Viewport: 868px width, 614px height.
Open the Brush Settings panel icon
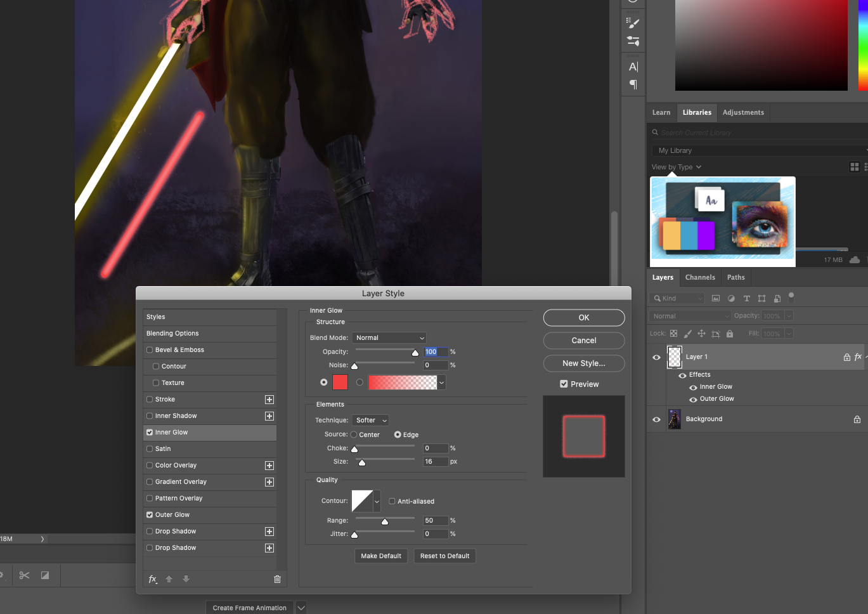[633, 23]
